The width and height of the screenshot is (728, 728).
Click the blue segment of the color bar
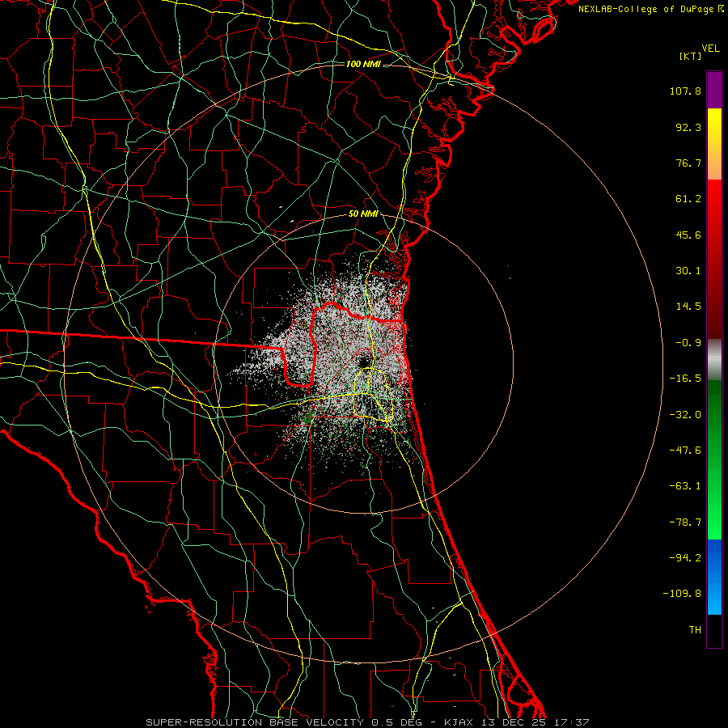(x=714, y=577)
